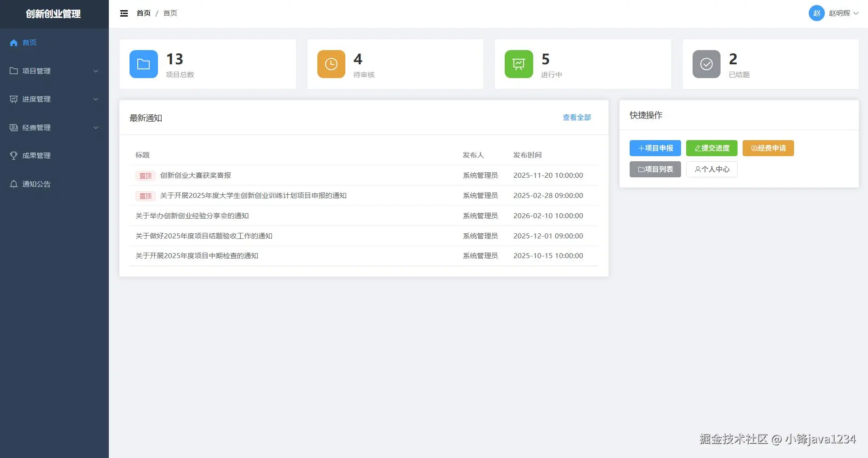Click the 发布时间 column header
The width and height of the screenshot is (868, 458).
tap(527, 155)
